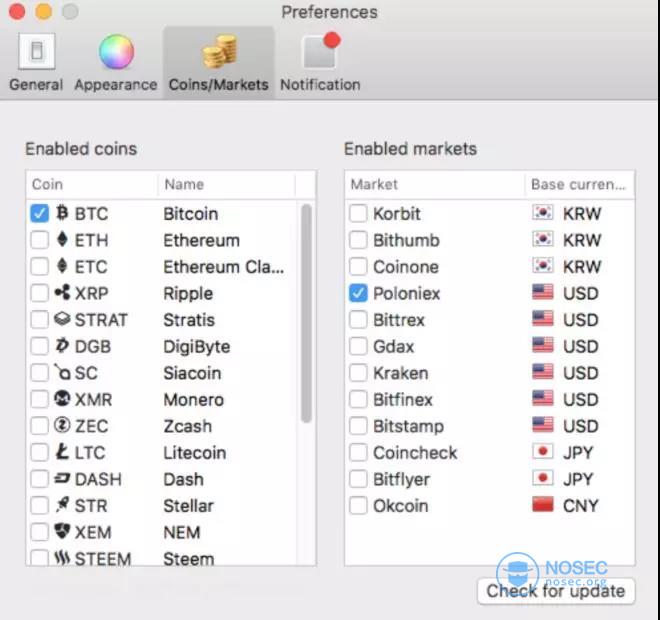The height and width of the screenshot is (620, 660).
Task: Click the Coin column header
Action: (x=92, y=184)
